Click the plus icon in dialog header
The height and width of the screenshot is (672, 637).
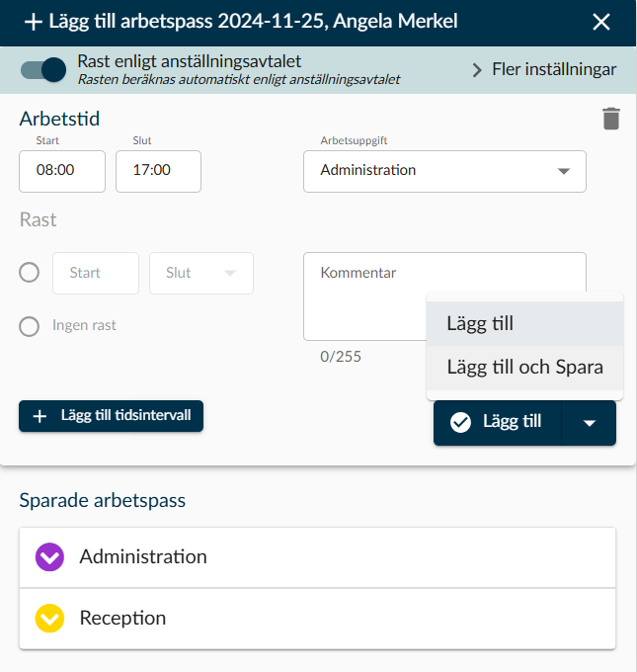pos(34,22)
